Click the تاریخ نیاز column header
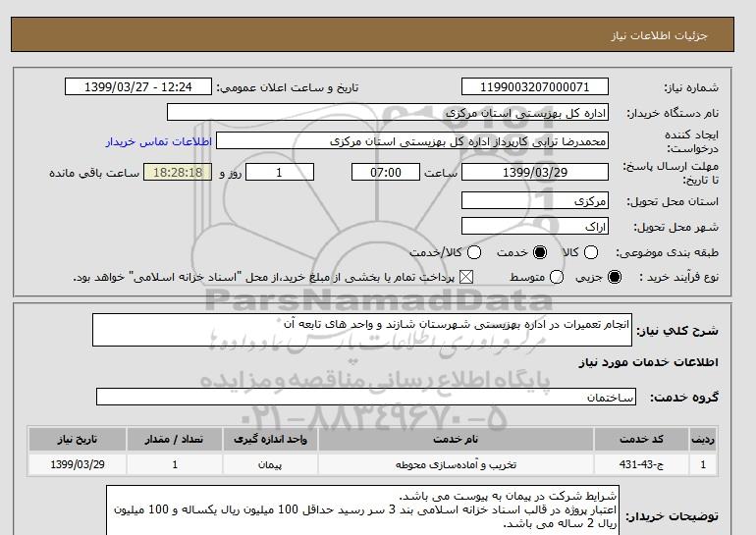756x535 pixels. pos(78,439)
